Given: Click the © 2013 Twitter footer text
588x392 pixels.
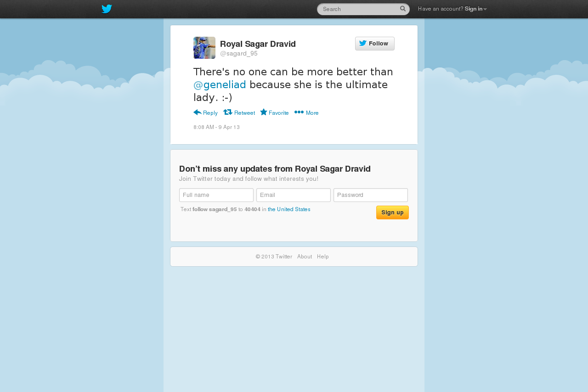Looking at the screenshot, I should [x=274, y=257].
